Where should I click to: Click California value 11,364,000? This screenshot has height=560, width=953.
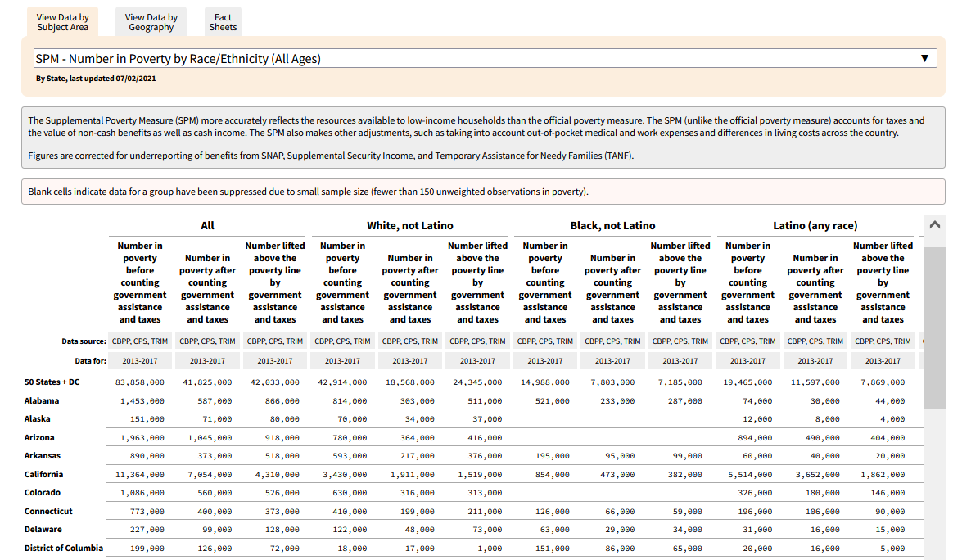point(140,475)
